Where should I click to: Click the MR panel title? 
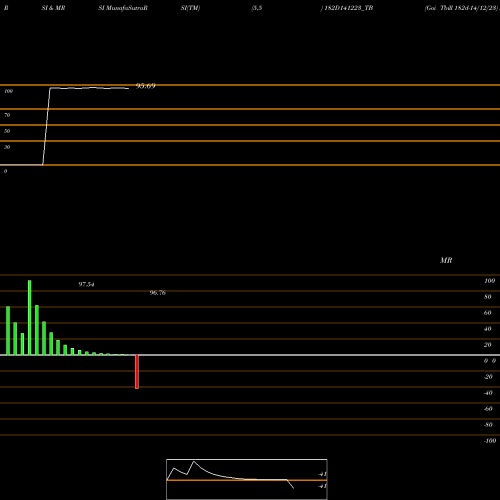446,260
